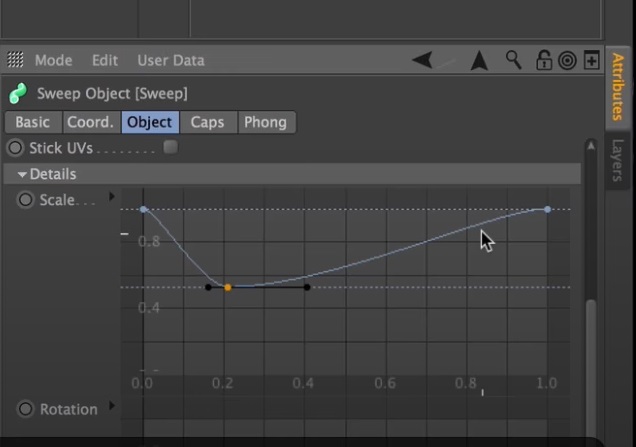This screenshot has height=447, width=636.
Task: Expand the Rotation arrow
Action: 112,406
